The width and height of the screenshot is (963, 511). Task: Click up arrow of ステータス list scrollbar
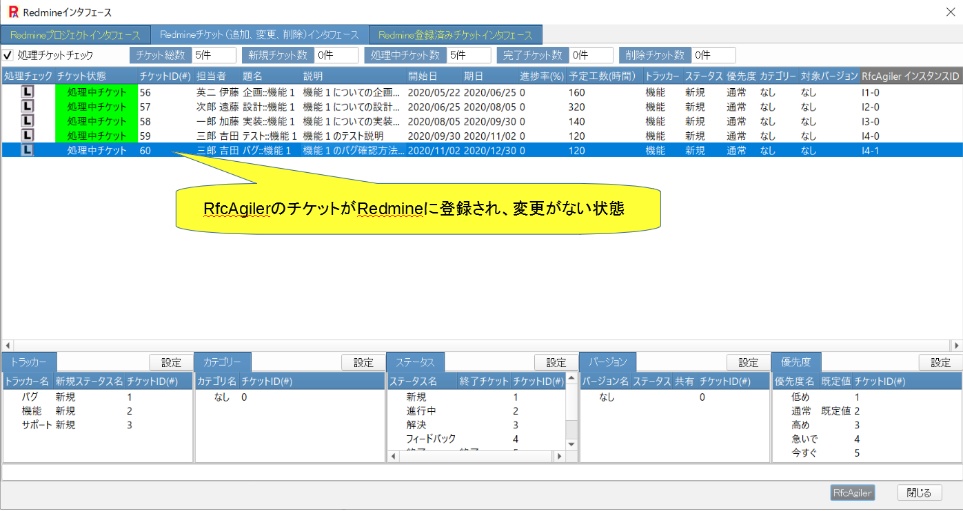tap(571, 378)
